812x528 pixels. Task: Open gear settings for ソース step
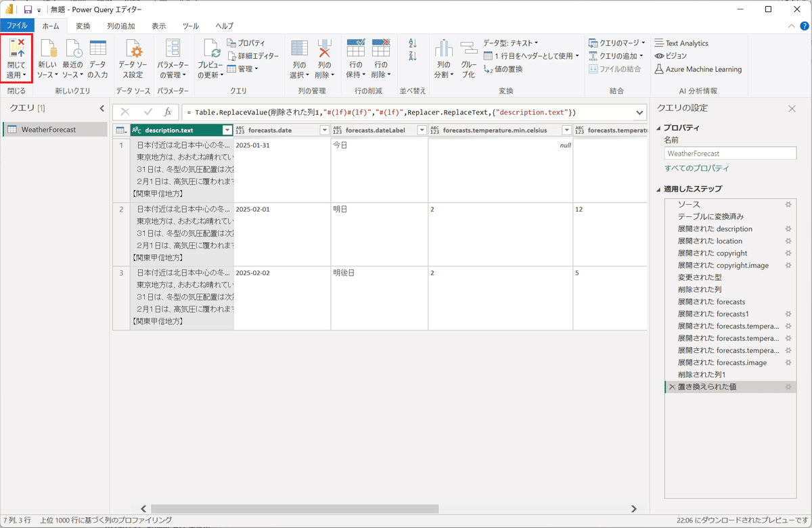point(788,204)
